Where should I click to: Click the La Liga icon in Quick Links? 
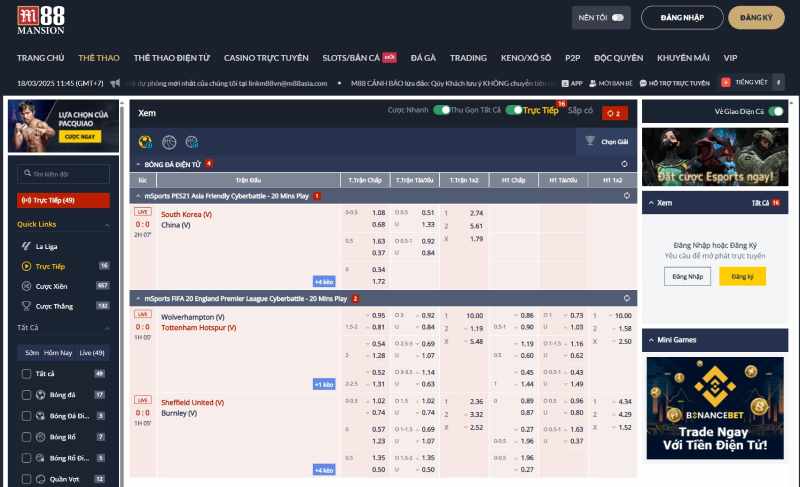click(27, 246)
